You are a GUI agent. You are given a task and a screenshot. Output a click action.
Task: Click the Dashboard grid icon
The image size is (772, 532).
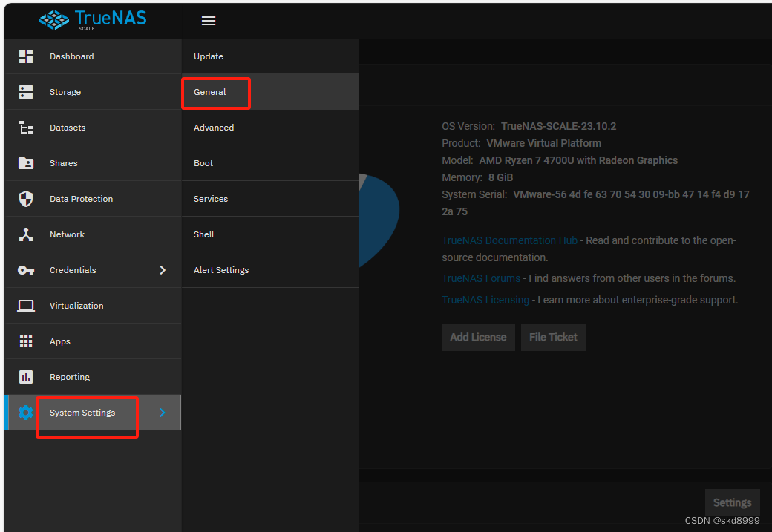pyautogui.click(x=25, y=56)
